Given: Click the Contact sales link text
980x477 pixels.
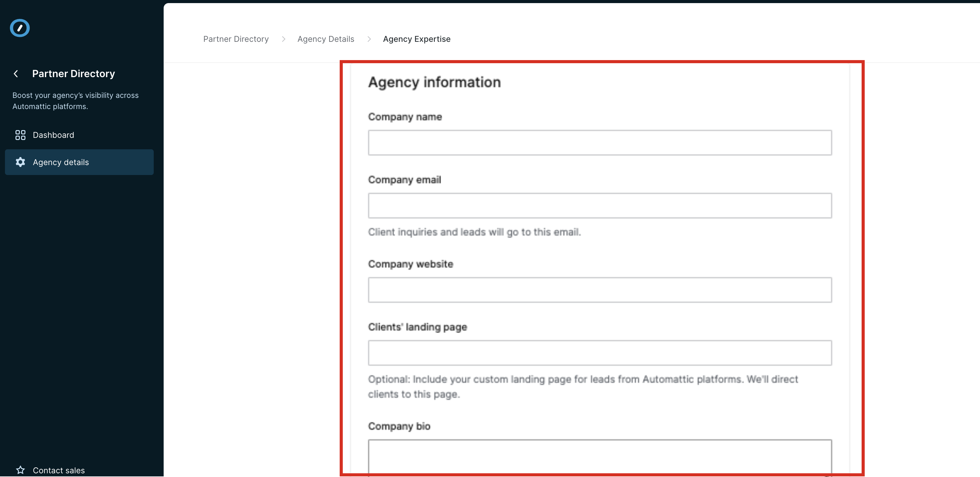Looking at the screenshot, I should point(59,470).
